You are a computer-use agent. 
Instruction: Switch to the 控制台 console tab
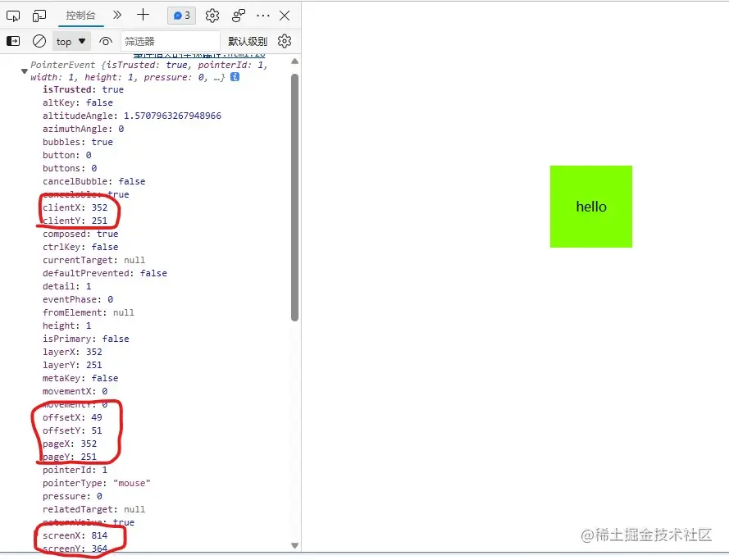coord(80,16)
